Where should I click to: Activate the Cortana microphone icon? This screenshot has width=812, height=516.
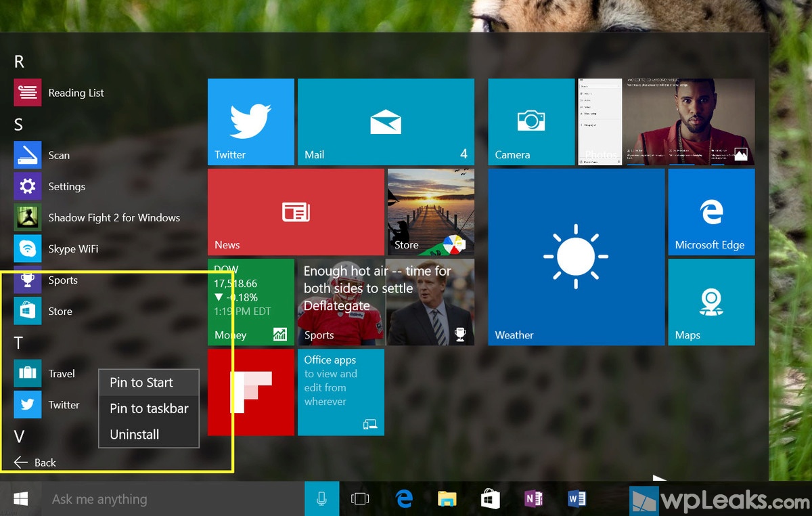click(321, 499)
